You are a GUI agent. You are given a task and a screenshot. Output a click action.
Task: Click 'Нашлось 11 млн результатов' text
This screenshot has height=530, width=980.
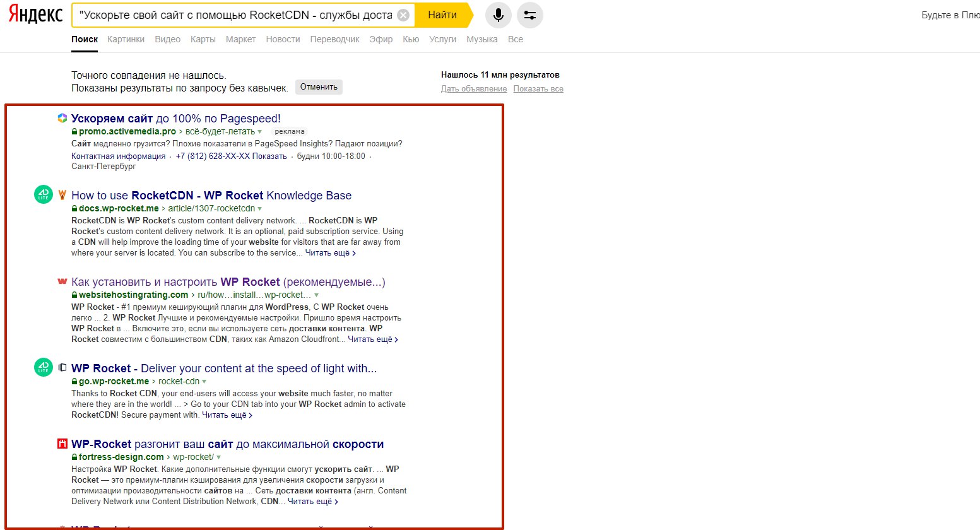(500, 75)
